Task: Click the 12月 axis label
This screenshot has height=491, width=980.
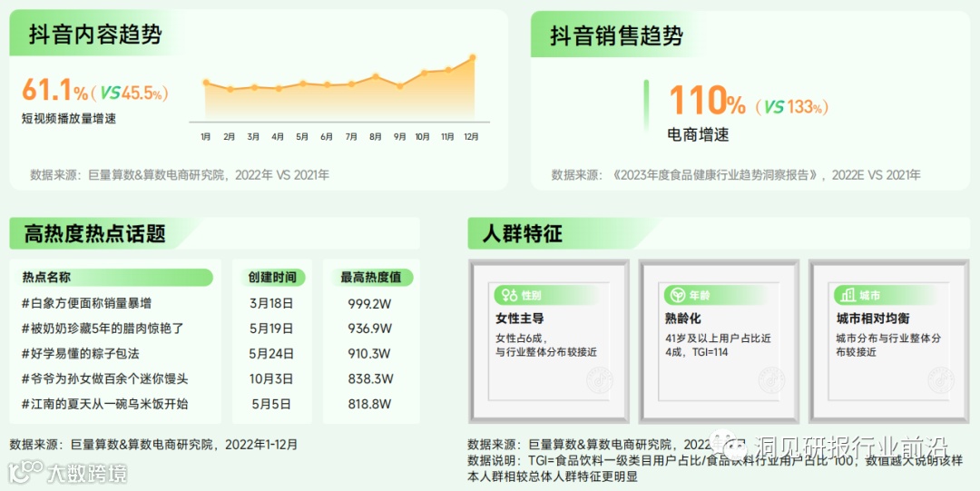Action: click(x=471, y=137)
